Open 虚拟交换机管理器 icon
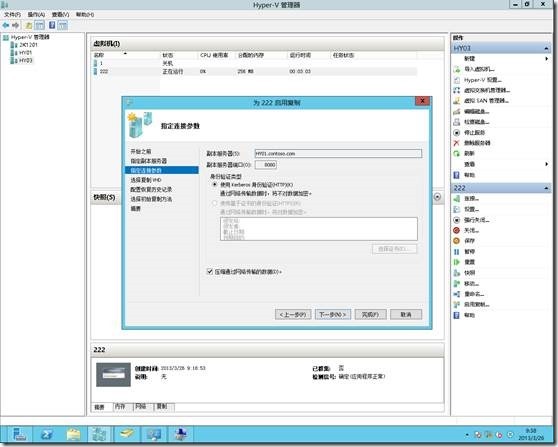This screenshot has width=558, height=447. 457,90
